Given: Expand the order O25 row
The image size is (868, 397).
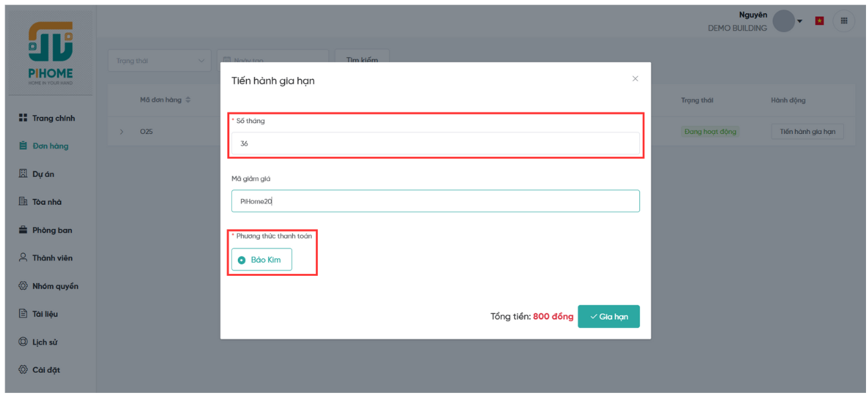Looking at the screenshot, I should (121, 132).
